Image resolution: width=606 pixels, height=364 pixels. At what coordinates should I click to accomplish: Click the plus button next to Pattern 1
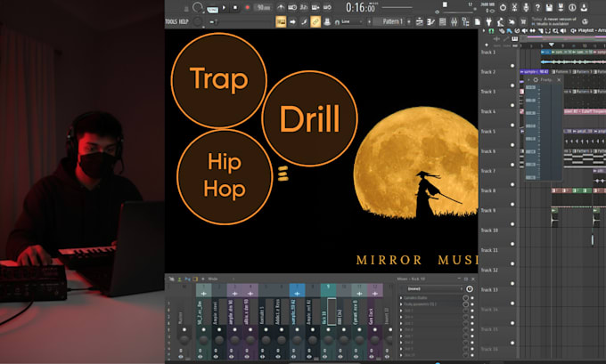[409, 22]
